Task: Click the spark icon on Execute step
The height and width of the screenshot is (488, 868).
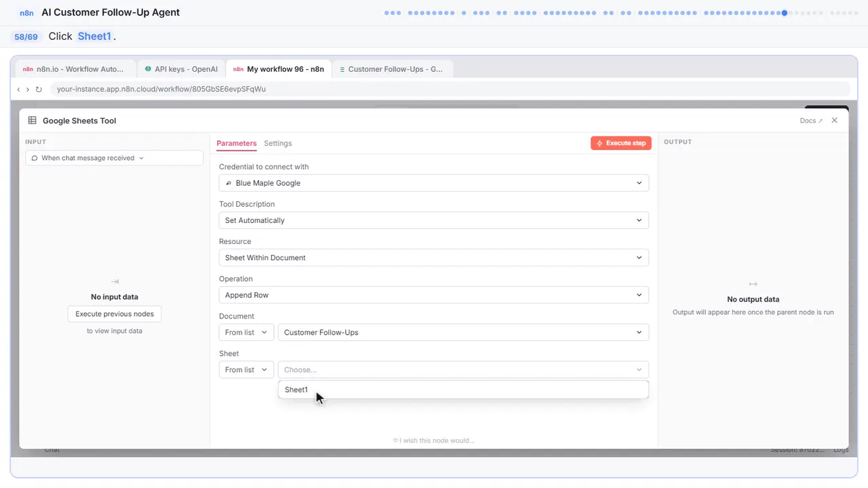Action: [x=599, y=143]
